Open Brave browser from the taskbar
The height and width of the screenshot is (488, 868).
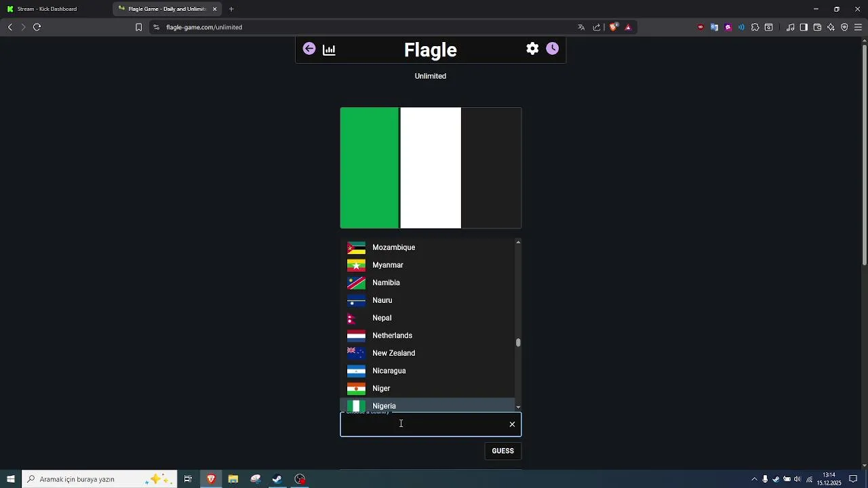click(x=211, y=479)
